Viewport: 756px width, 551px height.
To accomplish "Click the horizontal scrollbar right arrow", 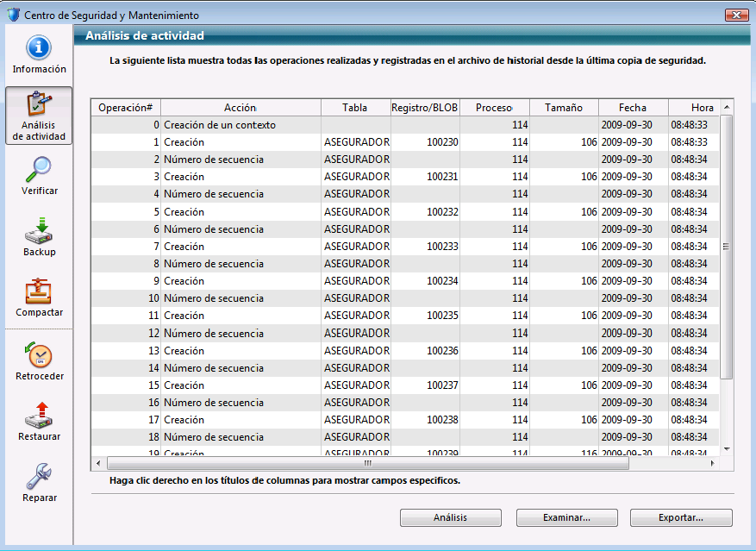I will tap(712, 463).
